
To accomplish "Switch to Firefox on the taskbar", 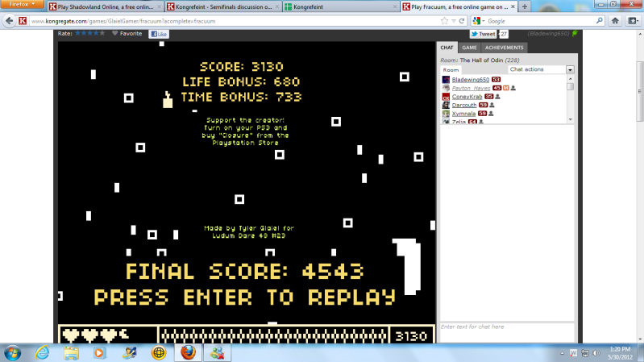I will tap(188, 353).
